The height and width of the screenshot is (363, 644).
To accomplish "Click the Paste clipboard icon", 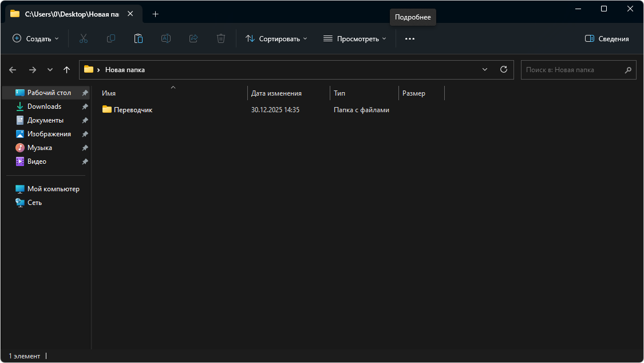I will click(138, 38).
